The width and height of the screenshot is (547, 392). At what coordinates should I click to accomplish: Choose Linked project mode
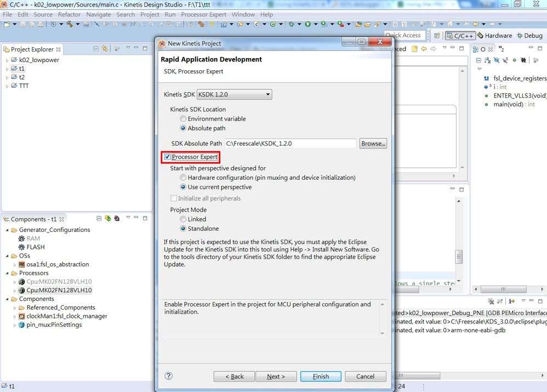point(183,219)
